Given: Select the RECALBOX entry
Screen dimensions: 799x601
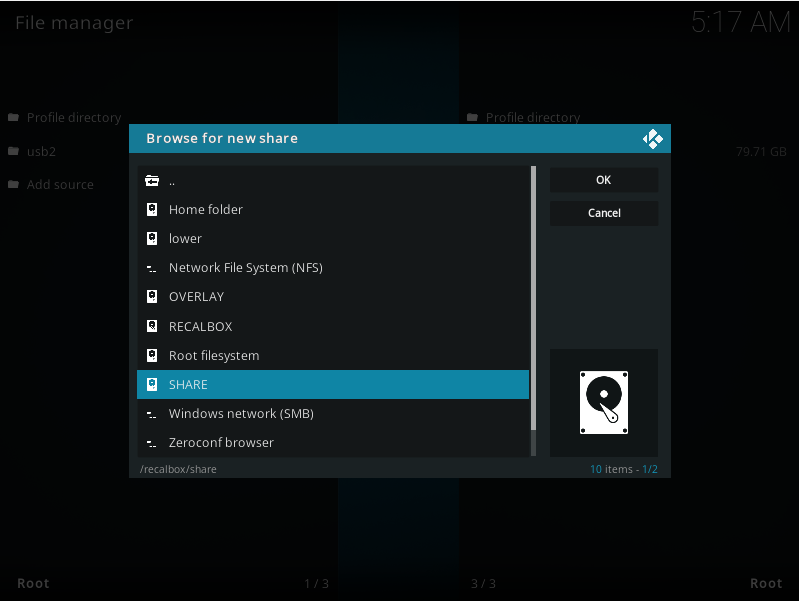Looking at the screenshot, I should [x=333, y=326].
